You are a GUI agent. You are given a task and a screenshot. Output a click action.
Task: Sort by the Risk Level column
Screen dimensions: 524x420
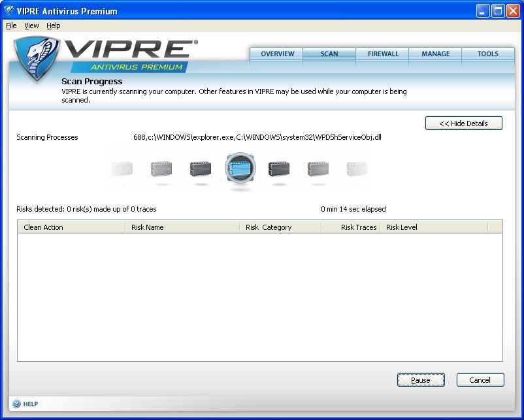pyautogui.click(x=434, y=227)
